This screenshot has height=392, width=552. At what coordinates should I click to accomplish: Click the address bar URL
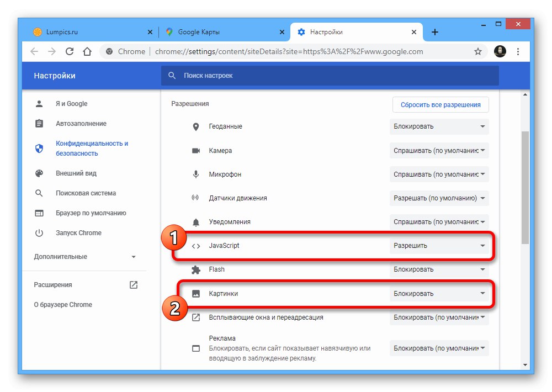(x=289, y=51)
